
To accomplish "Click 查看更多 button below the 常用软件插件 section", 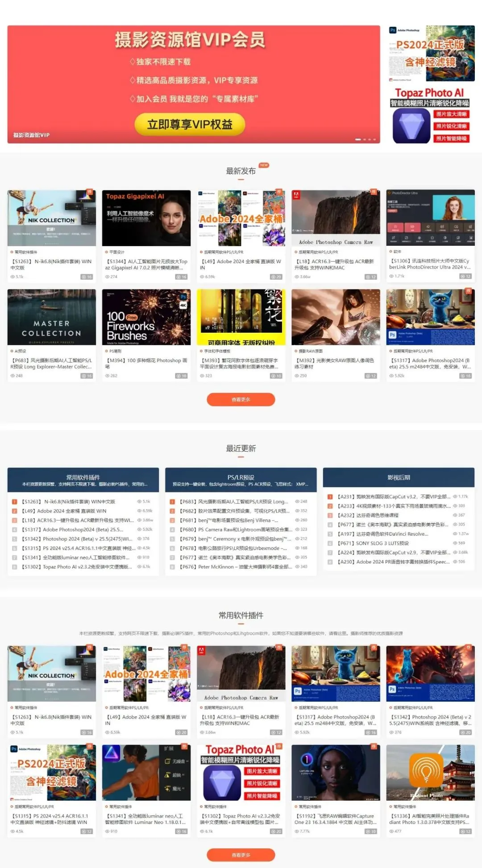I will (x=241, y=855).
